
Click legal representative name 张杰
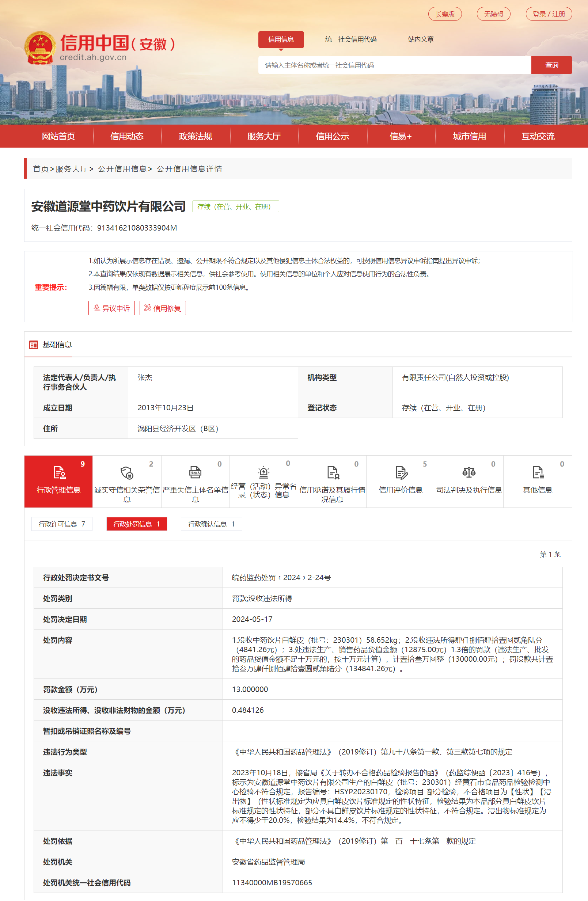[x=145, y=377]
